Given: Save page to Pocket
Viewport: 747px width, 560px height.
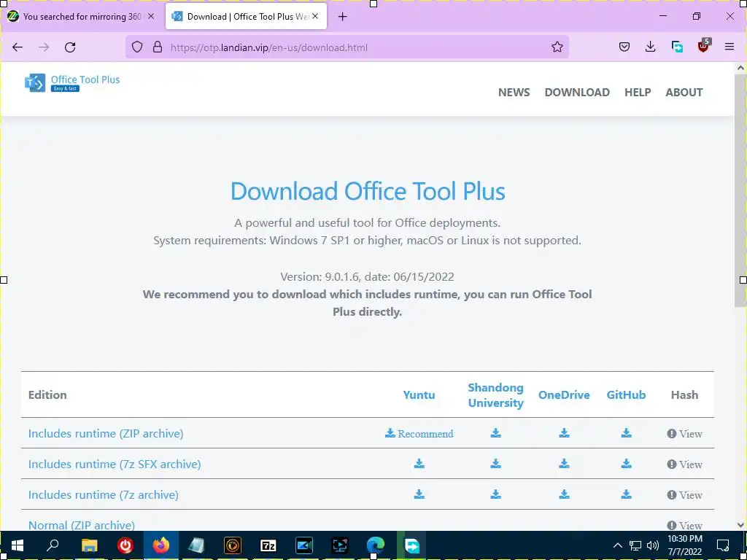Looking at the screenshot, I should point(624,47).
